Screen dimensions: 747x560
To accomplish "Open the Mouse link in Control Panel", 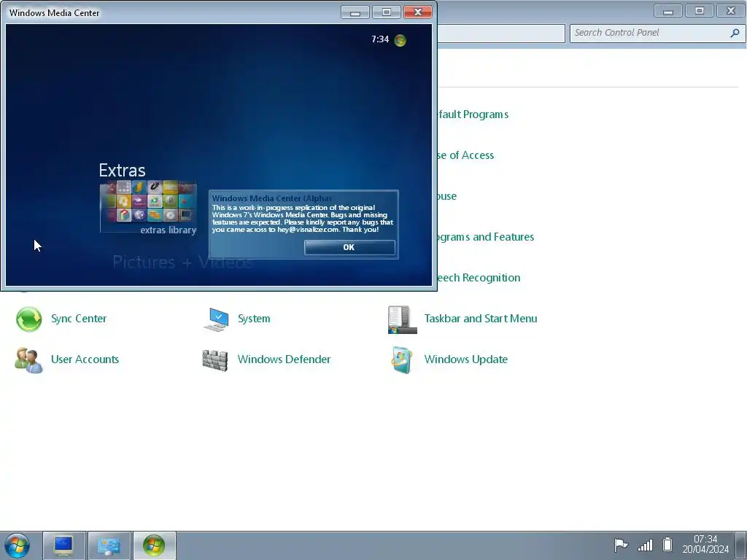I will 447,196.
